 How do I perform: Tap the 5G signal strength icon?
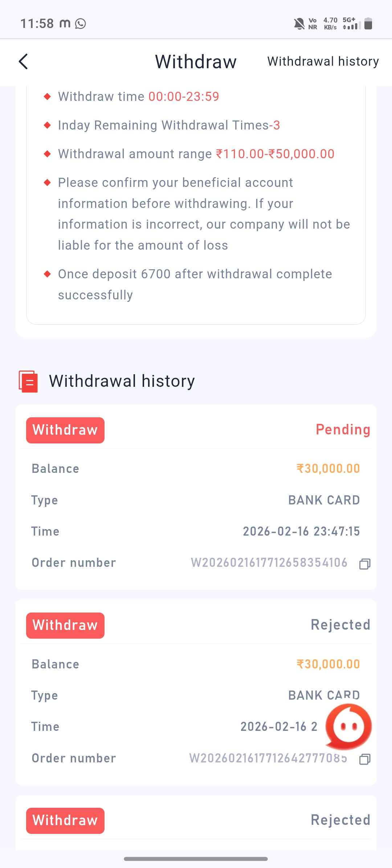(351, 24)
